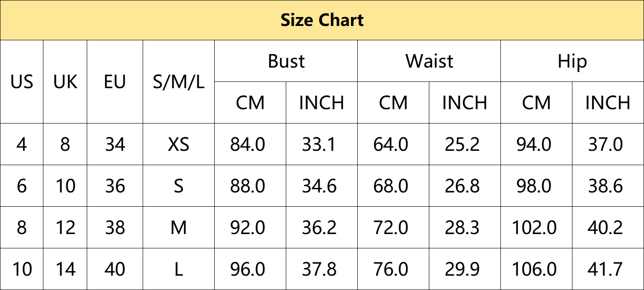Select the Hip 37.0 inch value
The image size is (644, 290).
(x=606, y=144)
